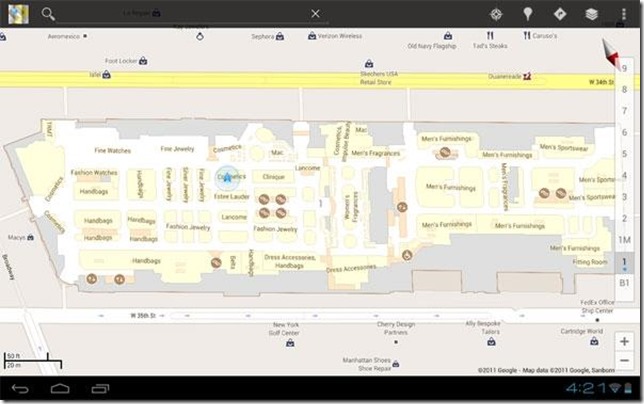Tap Manhattan Shoes Shoe Repair icon
Screen dimensions: 644x404
click(396, 364)
